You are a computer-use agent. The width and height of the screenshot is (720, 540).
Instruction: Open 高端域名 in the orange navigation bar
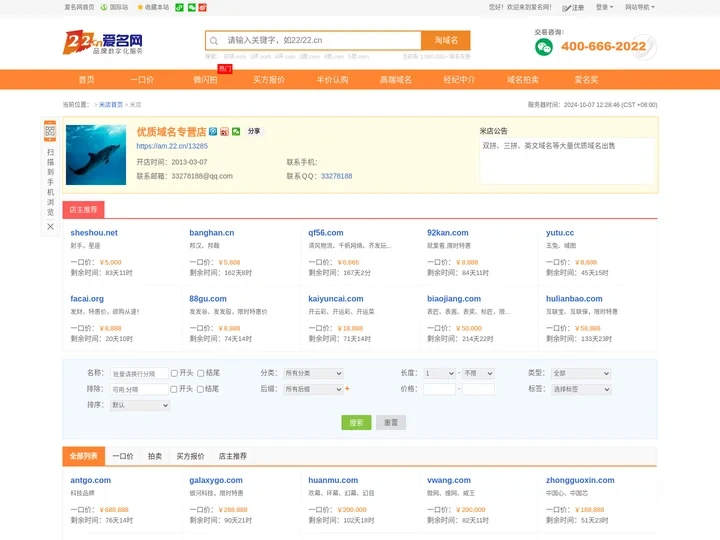pos(396,80)
